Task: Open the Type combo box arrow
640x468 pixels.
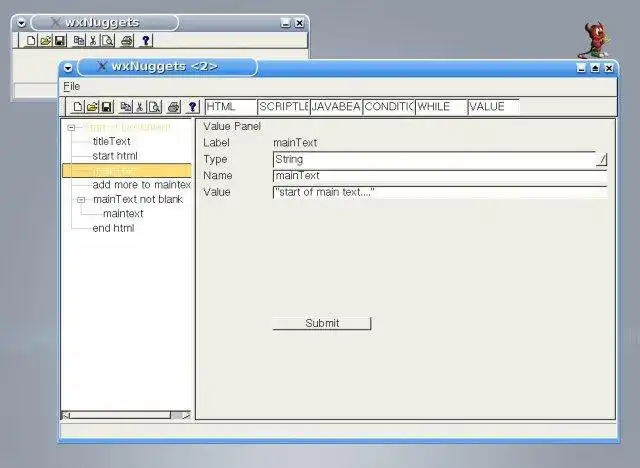Action: click(x=601, y=160)
